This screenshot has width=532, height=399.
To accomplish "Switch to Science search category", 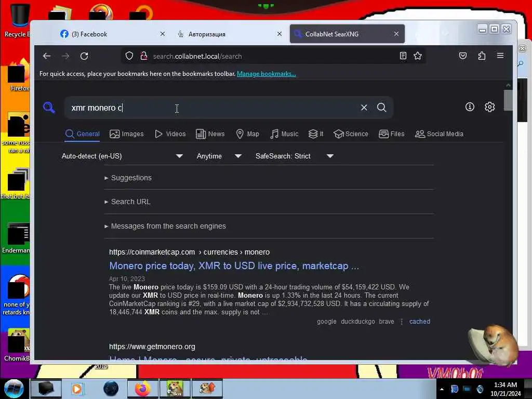I will click(x=351, y=134).
